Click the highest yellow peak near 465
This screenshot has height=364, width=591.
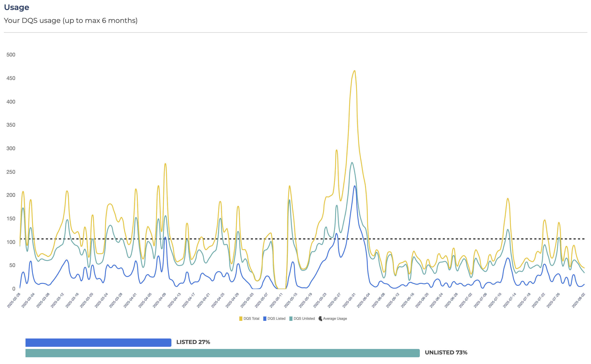click(355, 71)
